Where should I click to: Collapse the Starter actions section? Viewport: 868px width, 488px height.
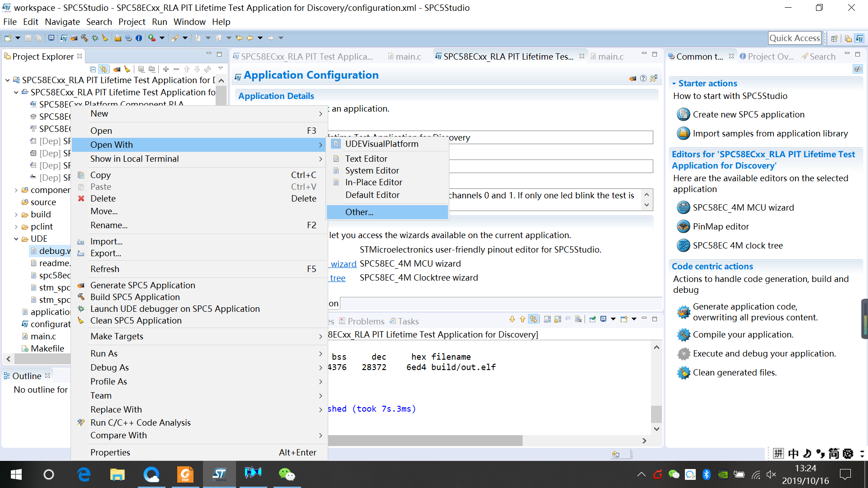(674, 84)
